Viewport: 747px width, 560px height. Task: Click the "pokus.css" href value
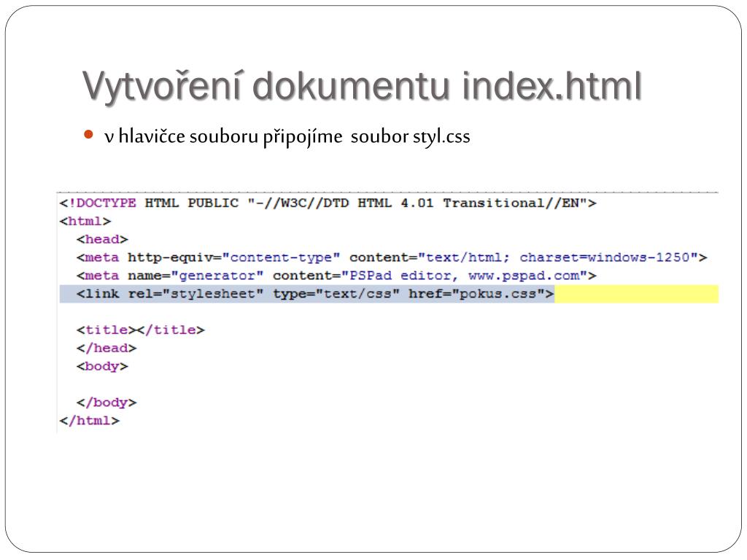pos(498,294)
